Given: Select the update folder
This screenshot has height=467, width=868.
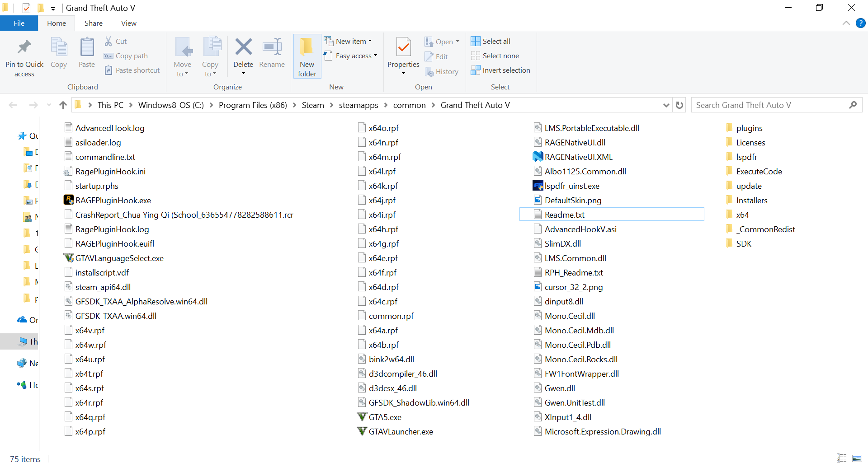Looking at the screenshot, I should tap(744, 185).
